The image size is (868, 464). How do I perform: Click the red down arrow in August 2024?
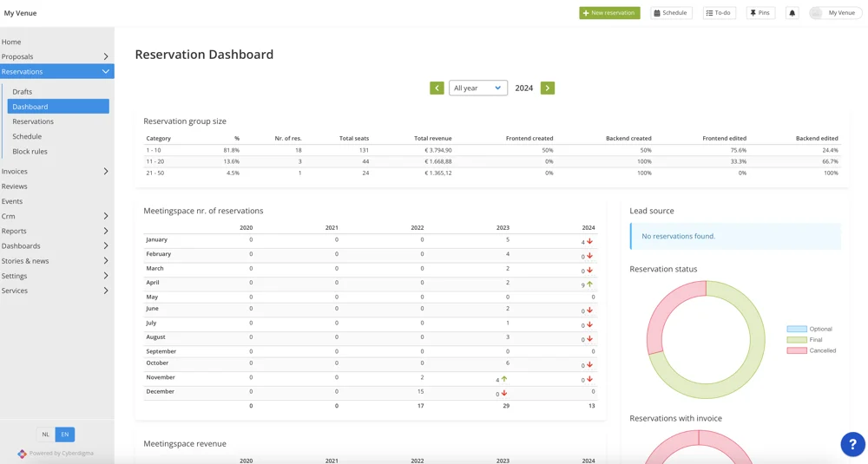tap(589, 339)
